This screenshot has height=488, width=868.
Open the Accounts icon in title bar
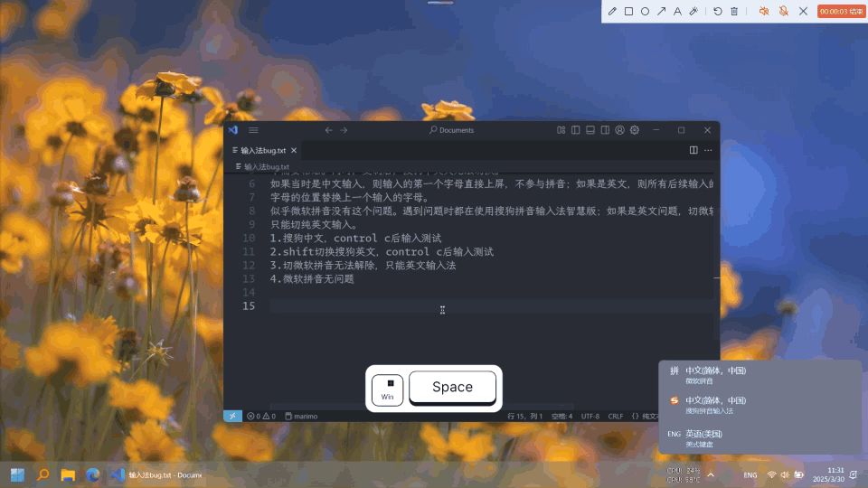pyautogui.click(x=619, y=130)
